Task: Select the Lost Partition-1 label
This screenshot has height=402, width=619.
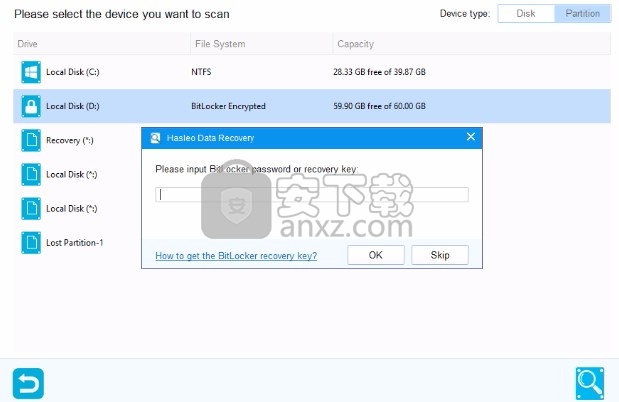Action: (x=75, y=242)
